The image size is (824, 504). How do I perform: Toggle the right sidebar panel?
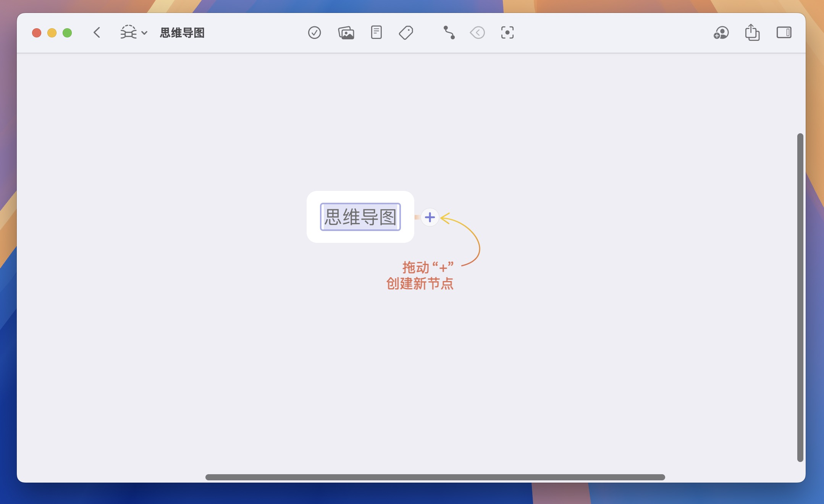tap(784, 33)
